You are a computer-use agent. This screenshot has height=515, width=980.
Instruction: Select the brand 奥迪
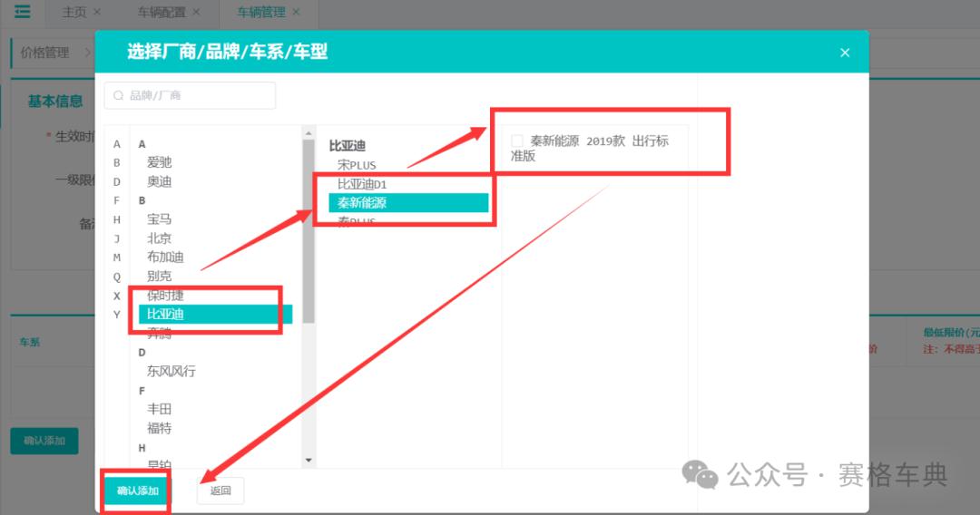[160, 181]
